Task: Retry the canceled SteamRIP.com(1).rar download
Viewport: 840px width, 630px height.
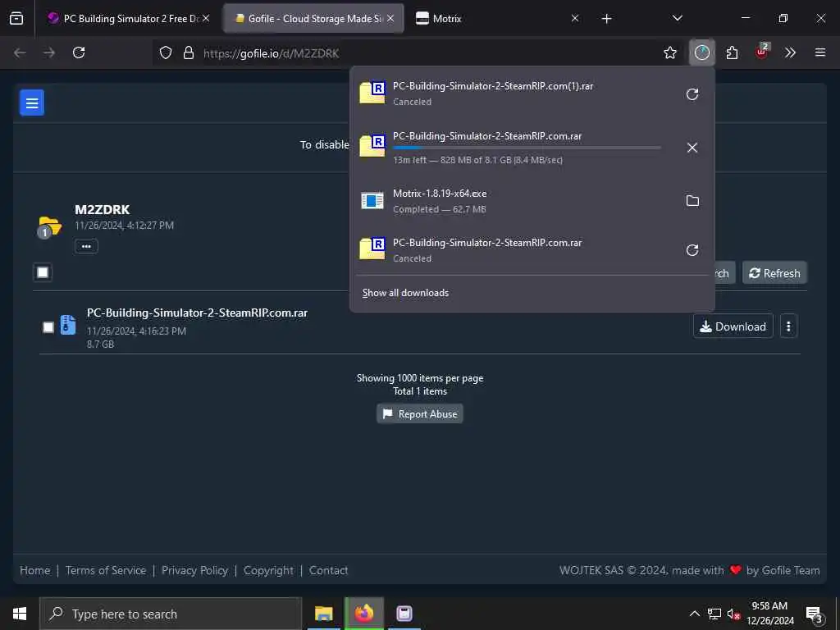Action: coord(692,94)
